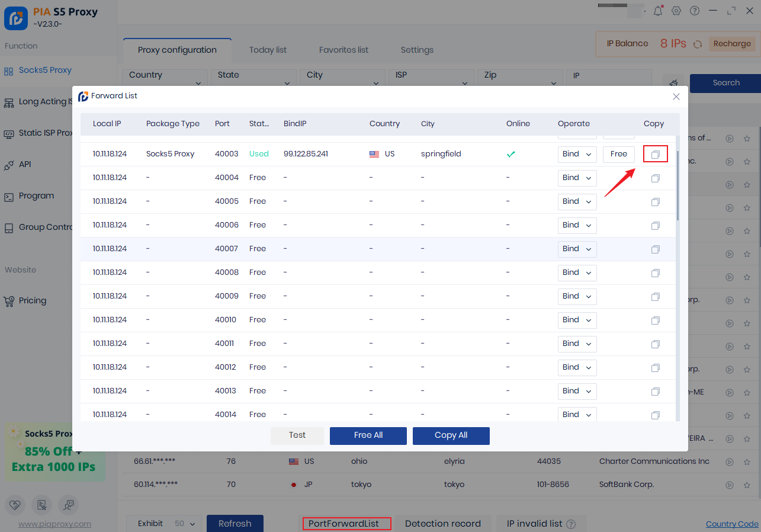
Task: Switch to Today list tab
Action: coord(268,50)
